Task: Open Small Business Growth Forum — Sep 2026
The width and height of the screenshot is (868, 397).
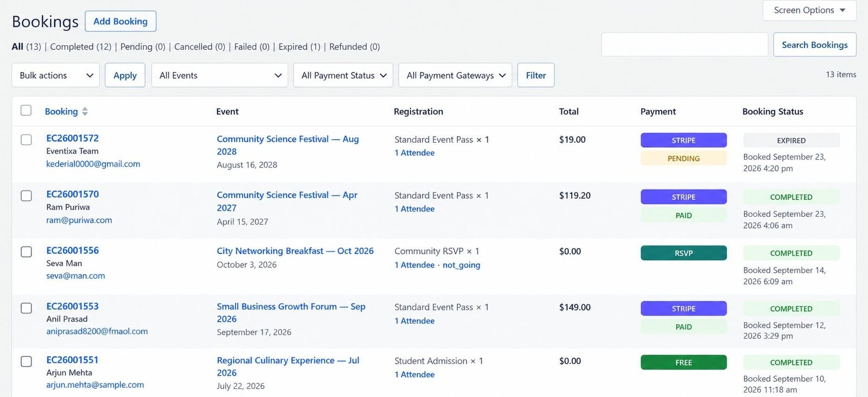Action: pos(291,312)
